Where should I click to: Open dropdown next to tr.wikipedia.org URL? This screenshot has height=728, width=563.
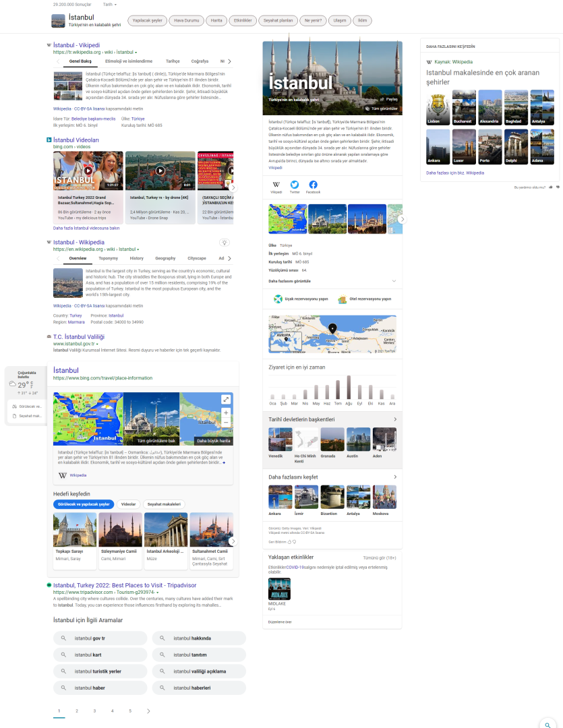pos(136,53)
